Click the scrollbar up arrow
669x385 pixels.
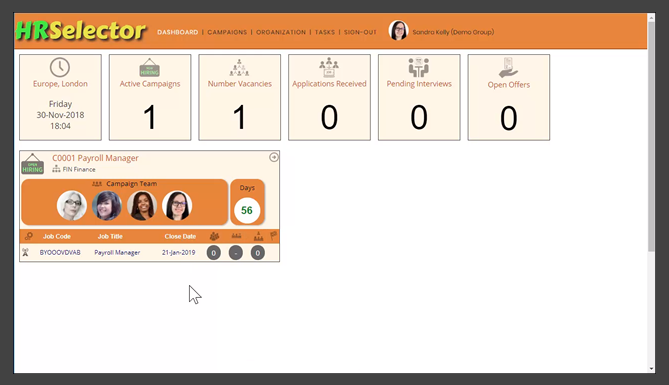651,18
